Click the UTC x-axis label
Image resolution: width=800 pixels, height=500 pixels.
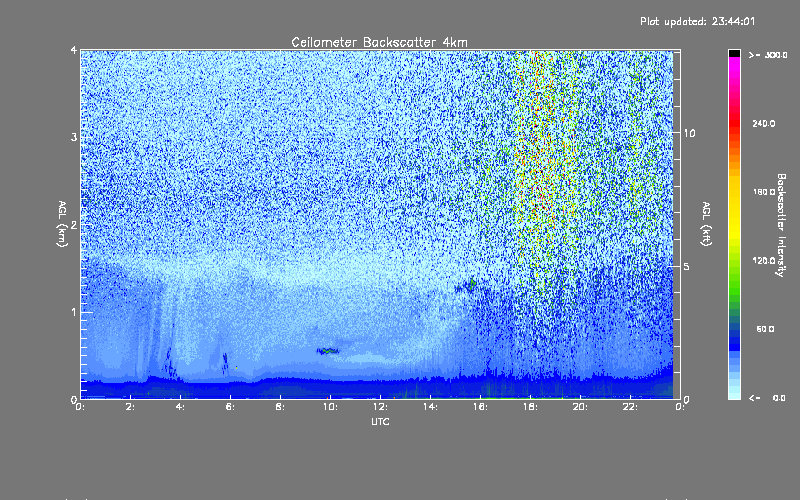[380, 421]
